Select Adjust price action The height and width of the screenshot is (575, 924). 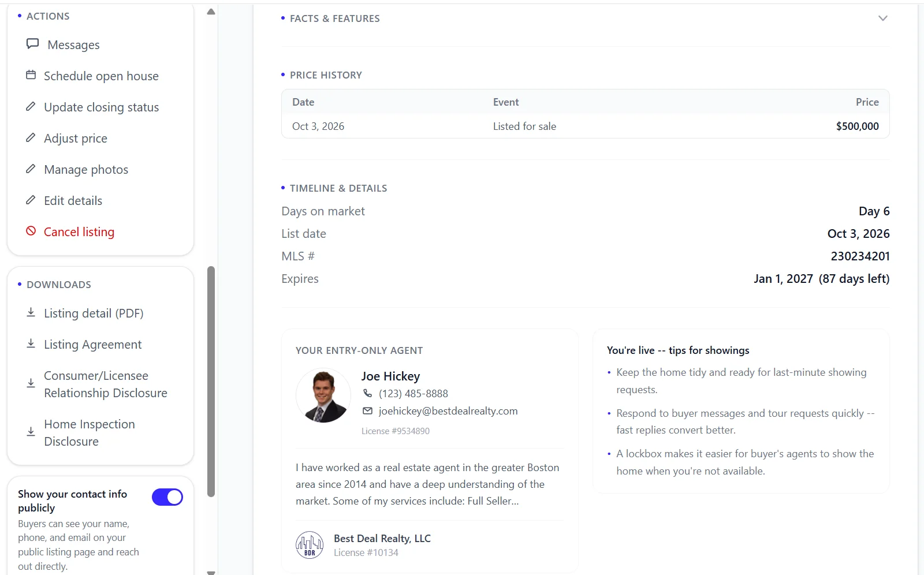click(76, 138)
